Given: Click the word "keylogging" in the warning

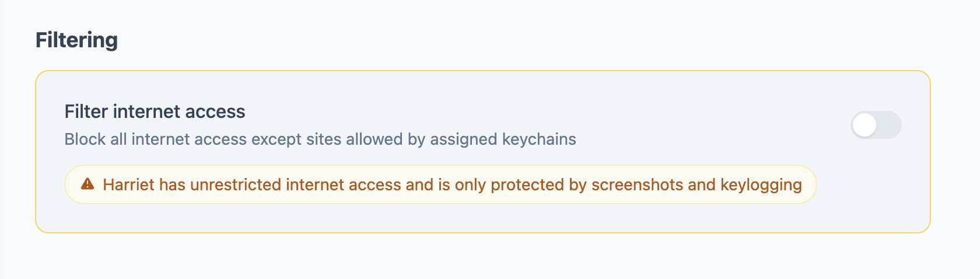Looking at the screenshot, I should point(761,184).
